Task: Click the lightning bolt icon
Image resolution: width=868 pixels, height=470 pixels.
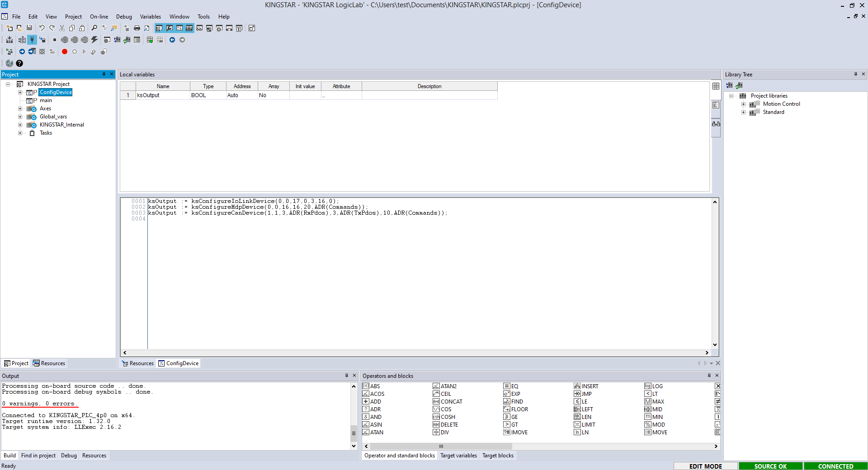Action: pos(94,40)
